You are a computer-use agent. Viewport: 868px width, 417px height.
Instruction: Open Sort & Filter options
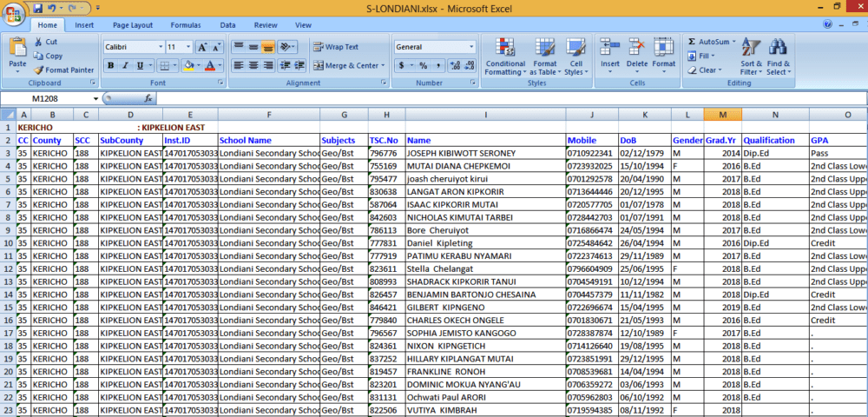(751, 56)
